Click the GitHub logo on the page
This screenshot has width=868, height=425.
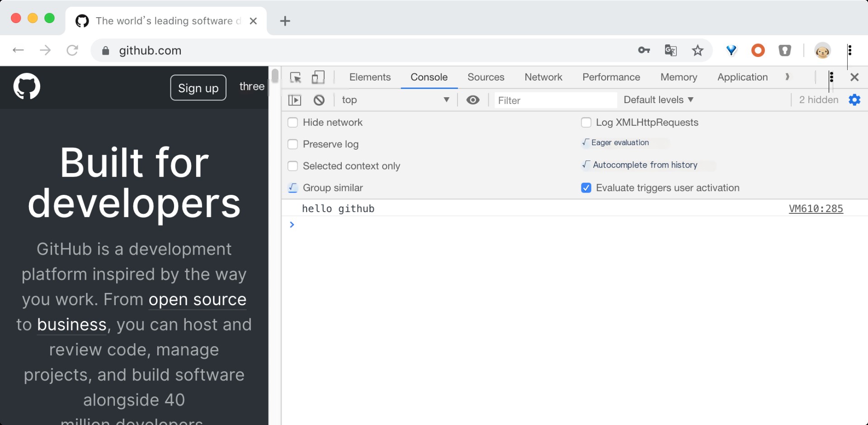click(27, 86)
